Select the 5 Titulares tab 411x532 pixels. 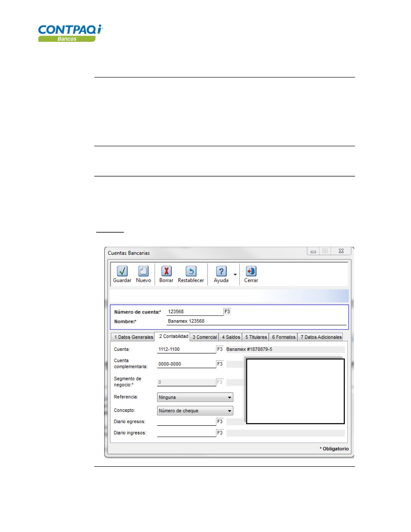[256, 337]
